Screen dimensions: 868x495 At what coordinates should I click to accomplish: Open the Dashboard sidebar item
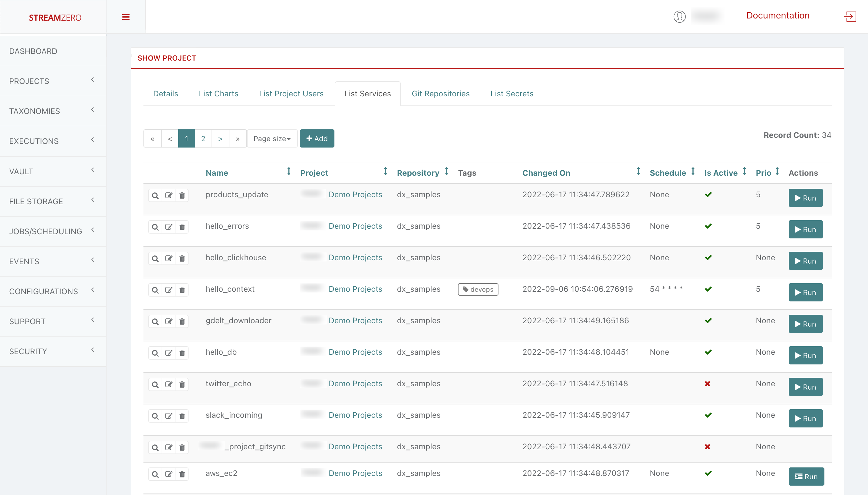[53, 51]
